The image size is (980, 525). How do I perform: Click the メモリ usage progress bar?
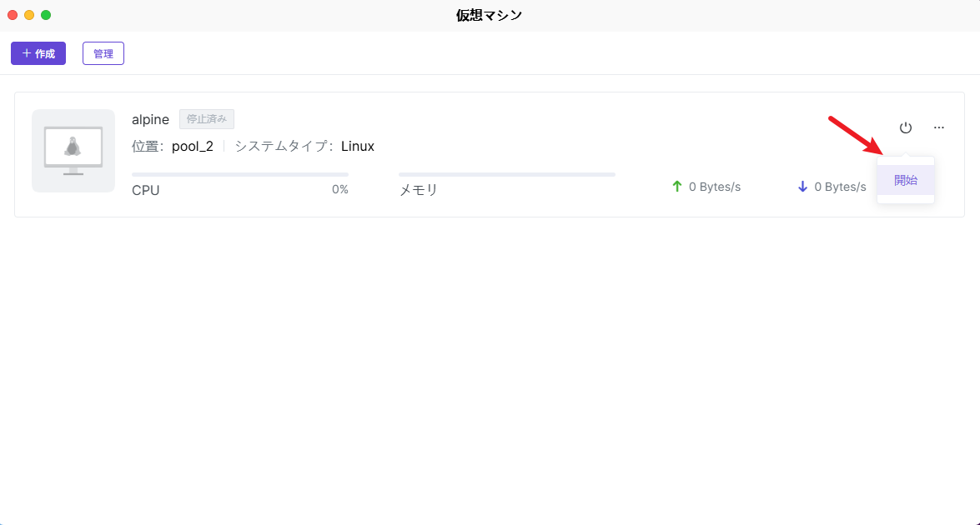click(507, 174)
